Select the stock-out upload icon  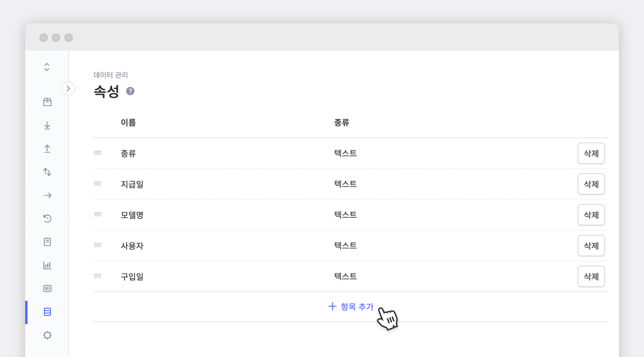(47, 148)
